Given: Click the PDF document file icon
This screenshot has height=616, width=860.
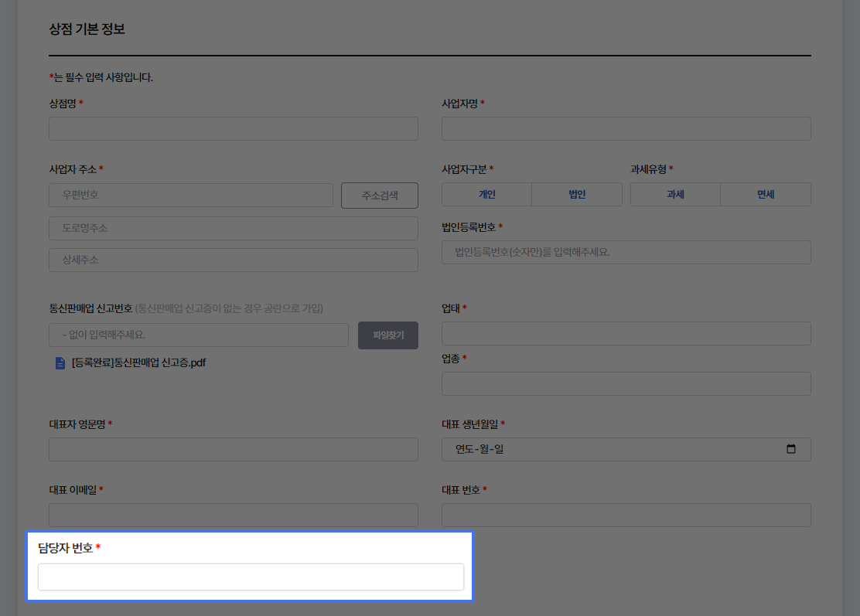Looking at the screenshot, I should point(60,362).
